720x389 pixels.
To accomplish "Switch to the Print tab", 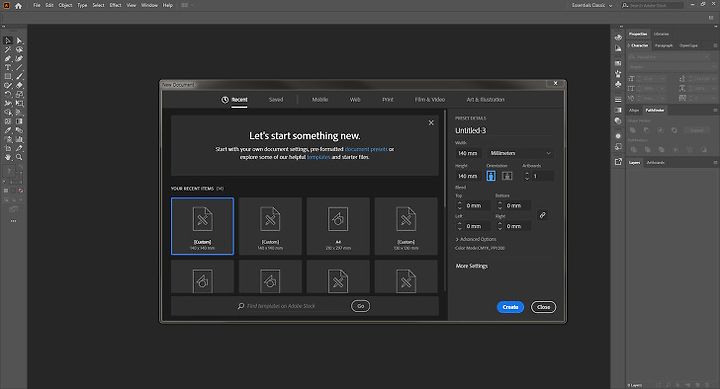I will pyautogui.click(x=388, y=100).
